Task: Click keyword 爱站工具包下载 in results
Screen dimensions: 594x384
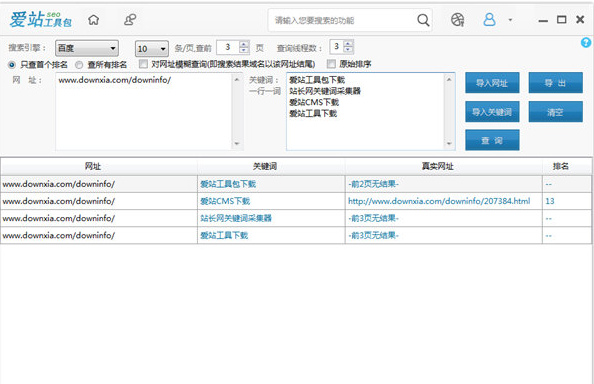Action: tap(228, 184)
